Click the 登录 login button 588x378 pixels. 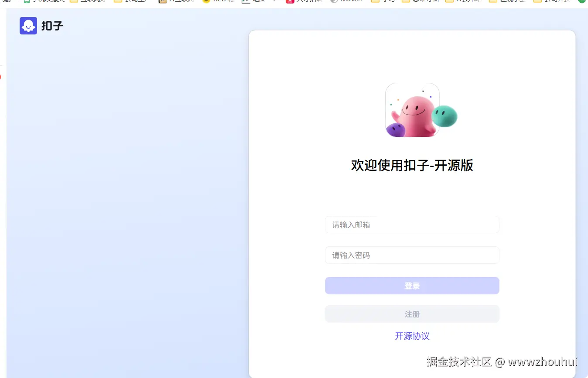(x=412, y=286)
